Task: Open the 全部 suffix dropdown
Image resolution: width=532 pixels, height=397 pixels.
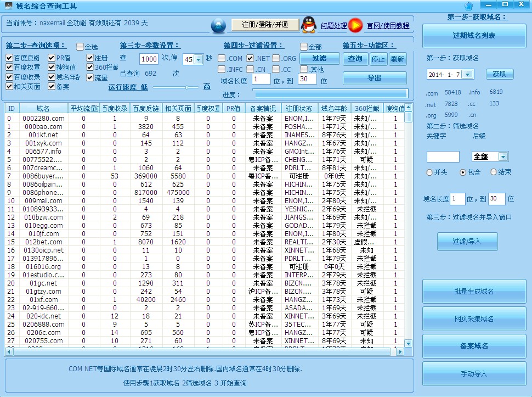Action: [503, 156]
